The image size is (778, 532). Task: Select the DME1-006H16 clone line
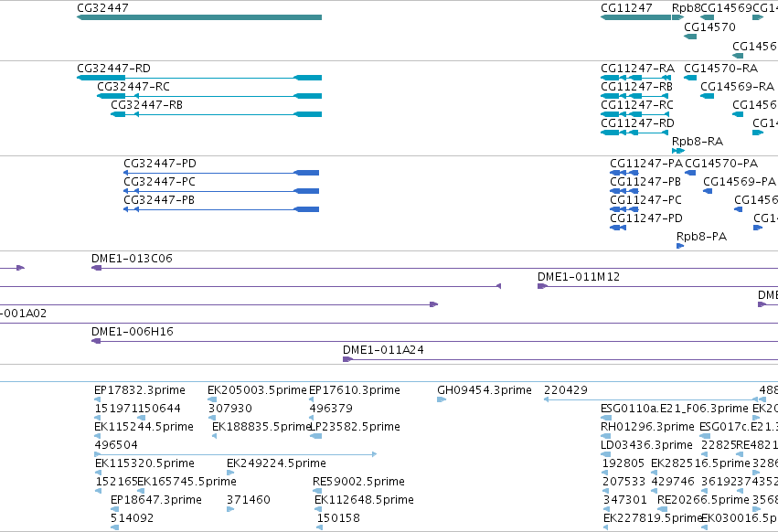coord(434,342)
